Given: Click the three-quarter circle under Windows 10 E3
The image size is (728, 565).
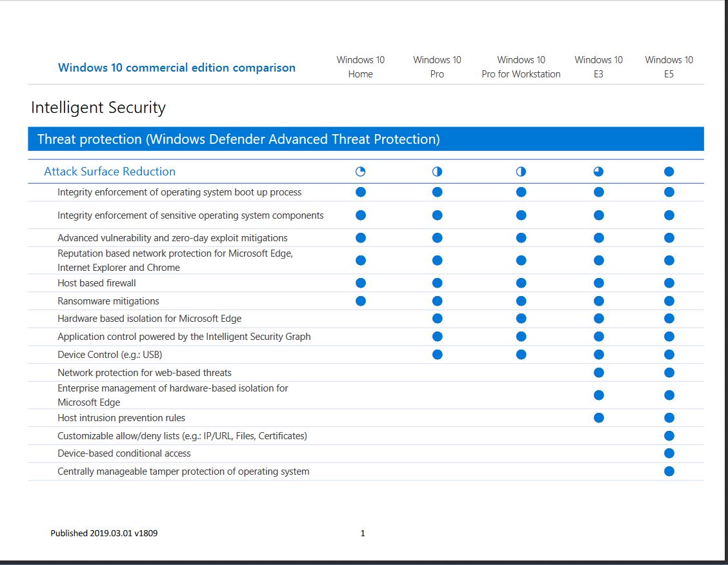Looking at the screenshot, I should click(598, 172).
